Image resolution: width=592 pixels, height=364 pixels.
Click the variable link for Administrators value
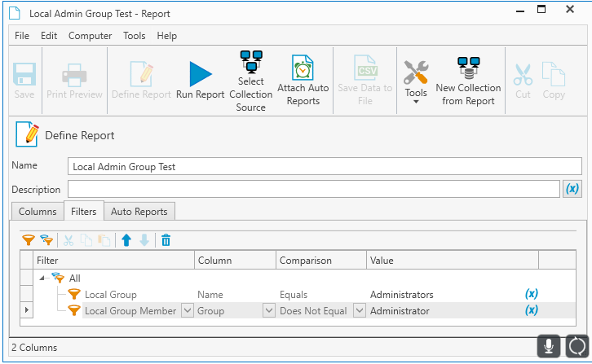(531, 294)
